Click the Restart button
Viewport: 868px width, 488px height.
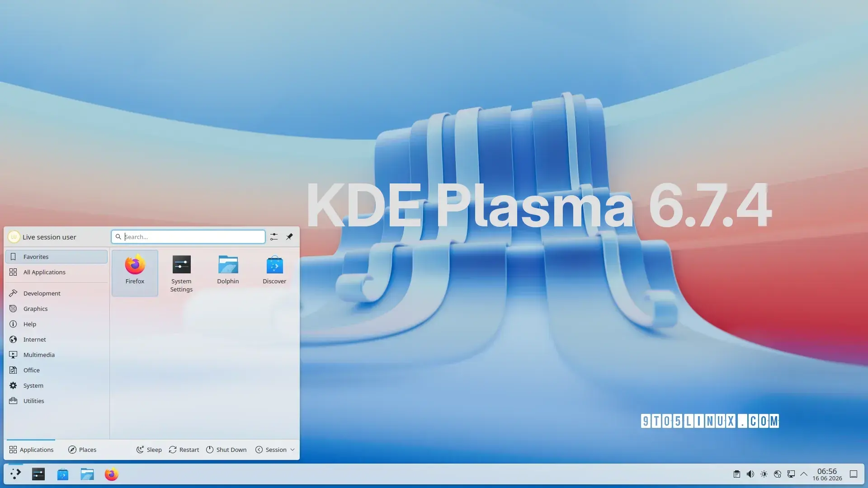[184, 450]
